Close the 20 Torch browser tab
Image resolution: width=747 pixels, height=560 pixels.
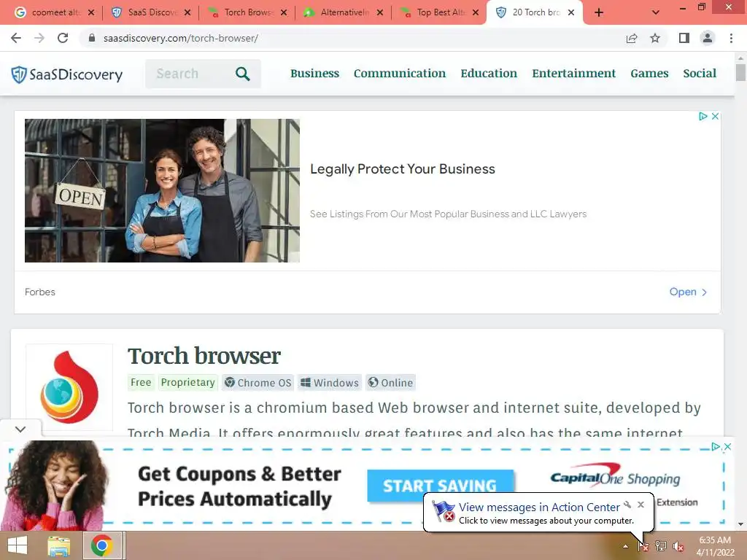pos(570,13)
